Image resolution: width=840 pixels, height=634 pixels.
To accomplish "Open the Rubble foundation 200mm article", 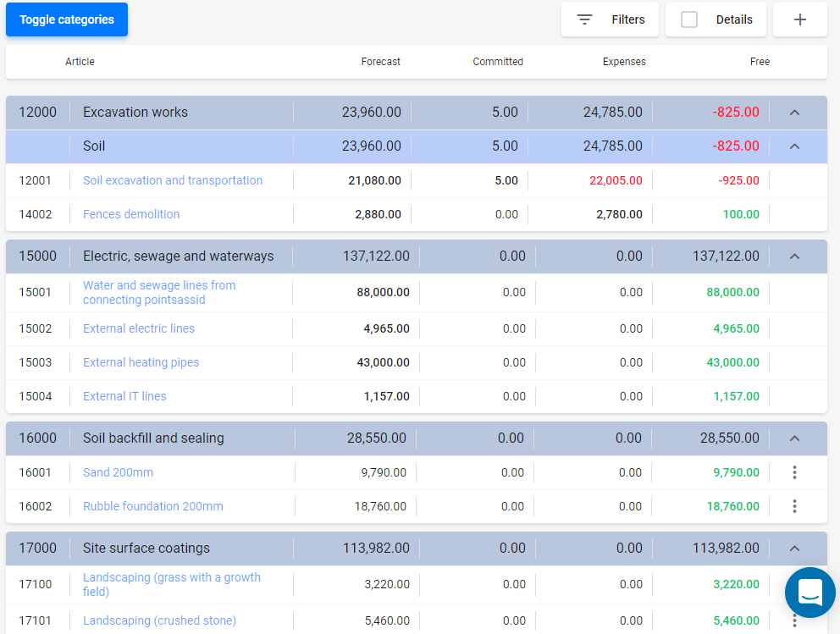I will (152, 506).
